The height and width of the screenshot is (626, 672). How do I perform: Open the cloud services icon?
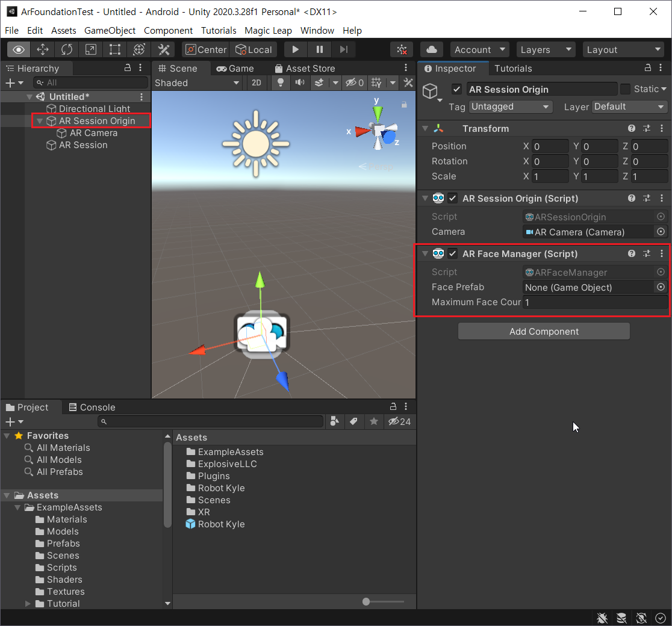[x=432, y=50]
